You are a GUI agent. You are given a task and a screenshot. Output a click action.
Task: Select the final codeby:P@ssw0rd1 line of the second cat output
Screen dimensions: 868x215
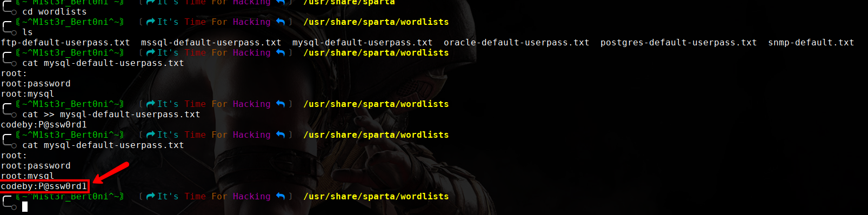(44, 186)
